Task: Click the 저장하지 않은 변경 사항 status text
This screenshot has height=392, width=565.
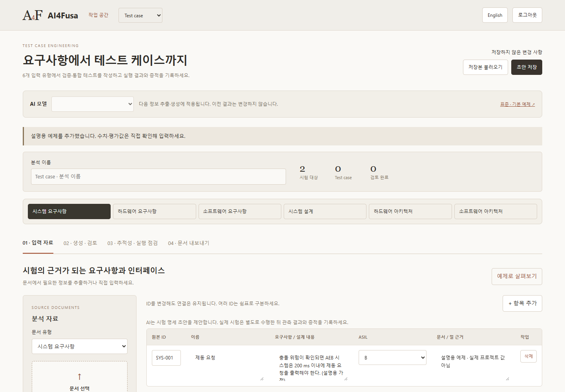Action: pos(517,52)
